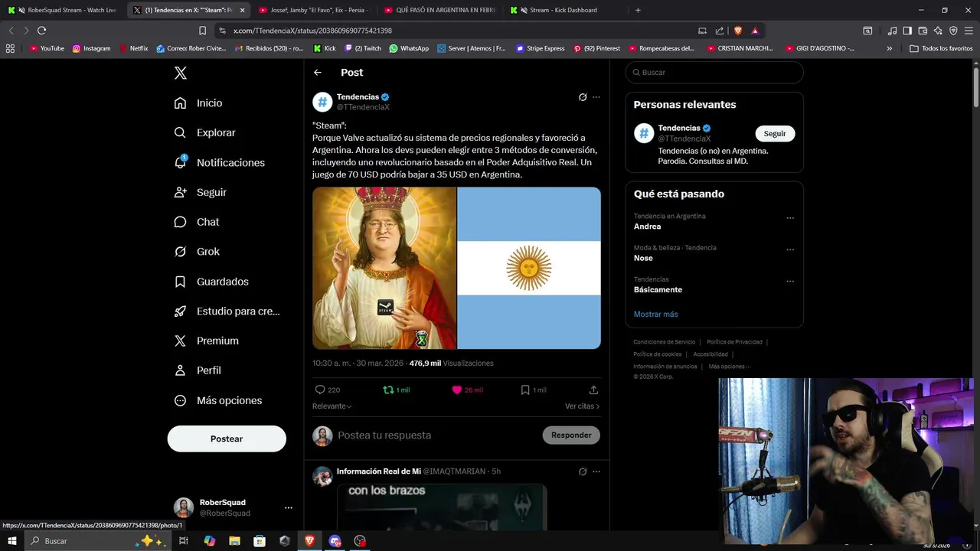The height and width of the screenshot is (551, 980).
Task: Go back with the Post arrow
Action: [318, 73]
